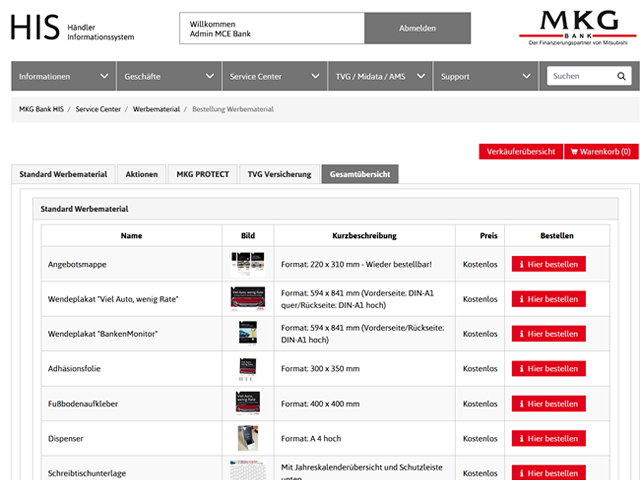Screen dimensions: 640x480
Task: Click the Kurzbeschreibung column header
Action: [x=364, y=236]
